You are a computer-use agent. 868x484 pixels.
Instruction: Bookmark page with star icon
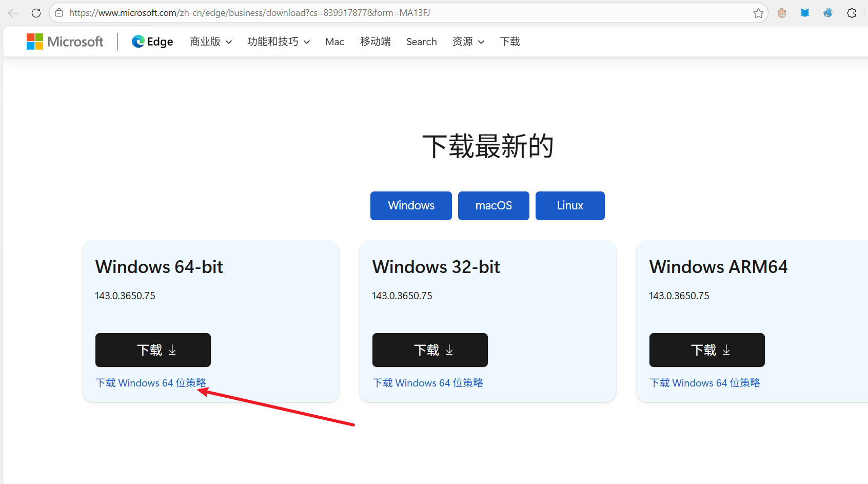tap(758, 13)
